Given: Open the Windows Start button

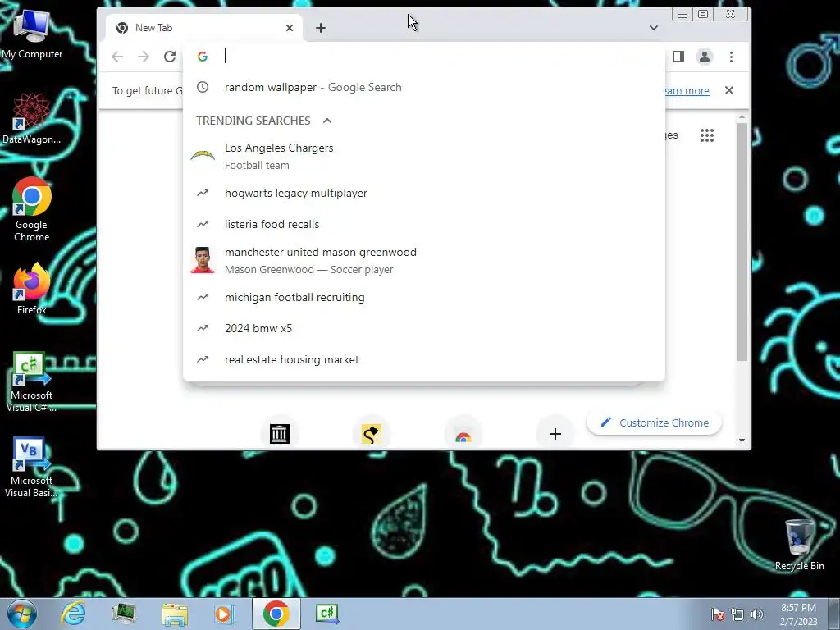Looking at the screenshot, I should (22, 614).
